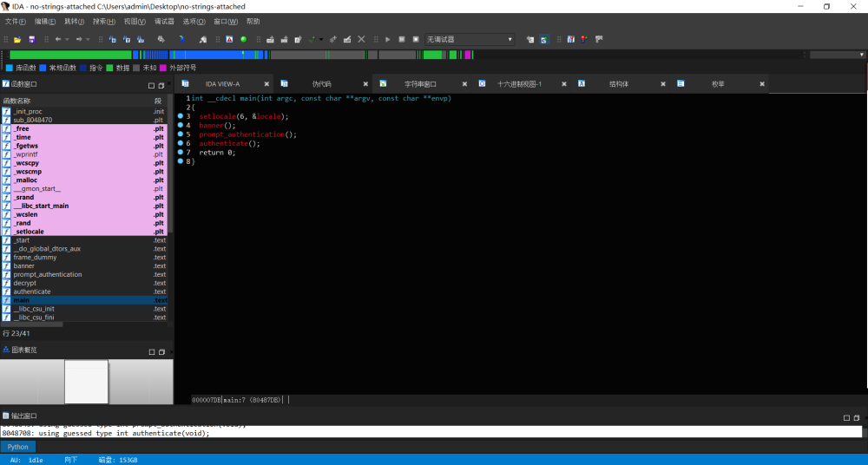Click the open file folder icon
The height and width of the screenshot is (465, 868).
click(17, 39)
